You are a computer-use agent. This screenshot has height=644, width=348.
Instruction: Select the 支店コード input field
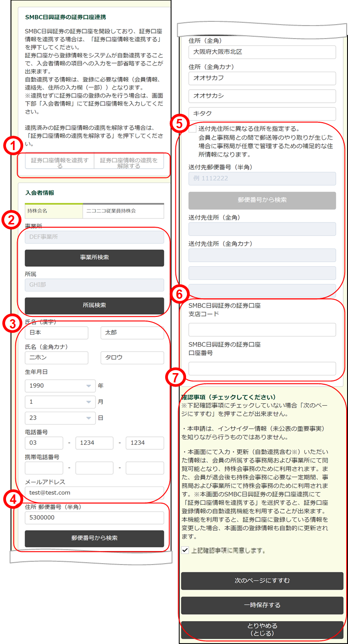[x=262, y=330]
